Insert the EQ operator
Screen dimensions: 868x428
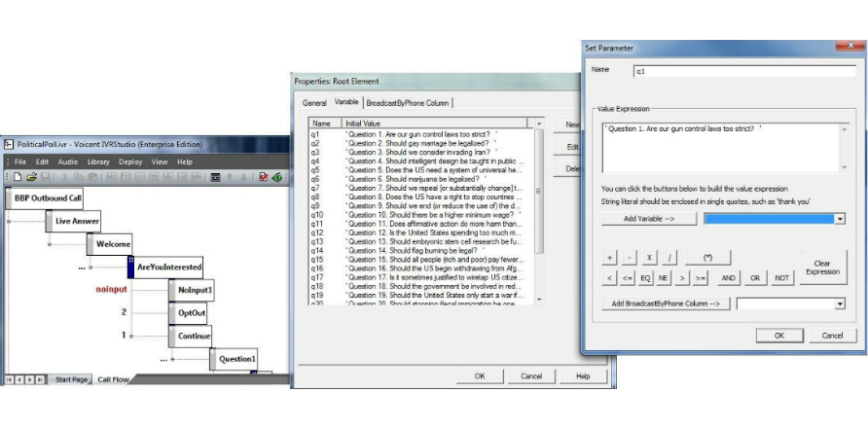(x=645, y=278)
